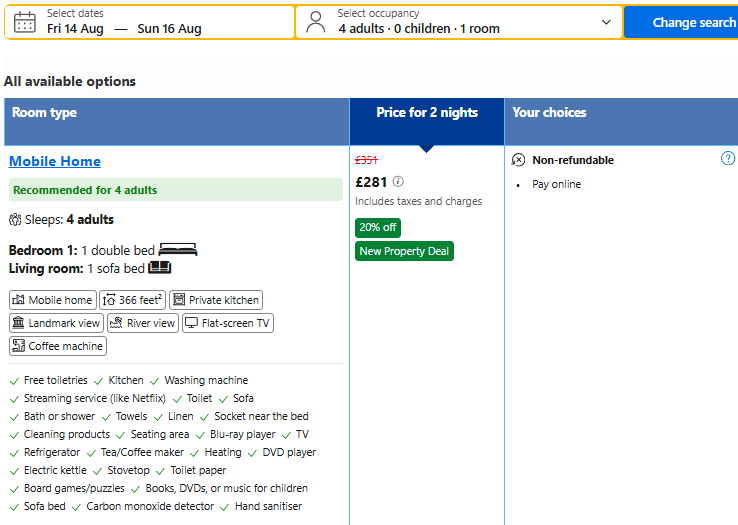Screen dimensions: 738x525
Task: Click the DVD player amenity
Action: click(x=289, y=452)
